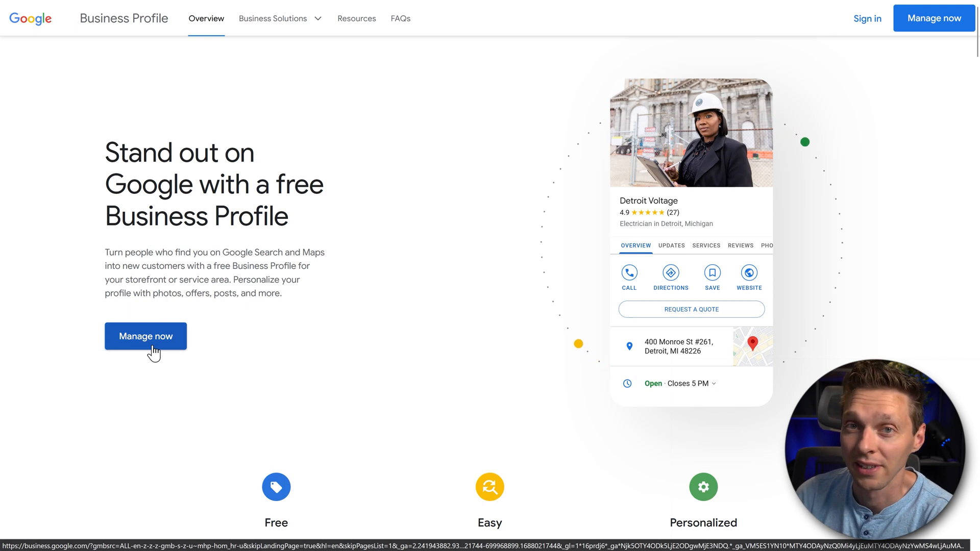
Task: Click the Sign in link
Action: (867, 18)
